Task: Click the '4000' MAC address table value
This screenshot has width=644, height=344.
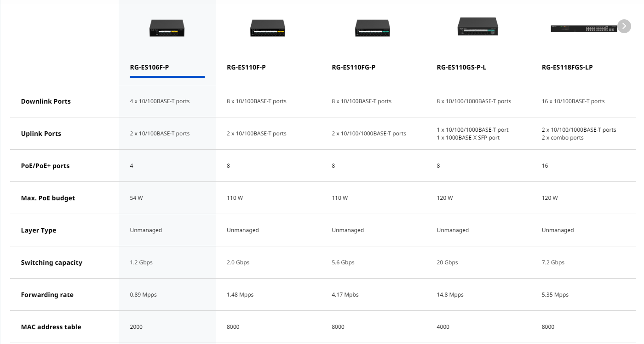Action: pos(443,327)
